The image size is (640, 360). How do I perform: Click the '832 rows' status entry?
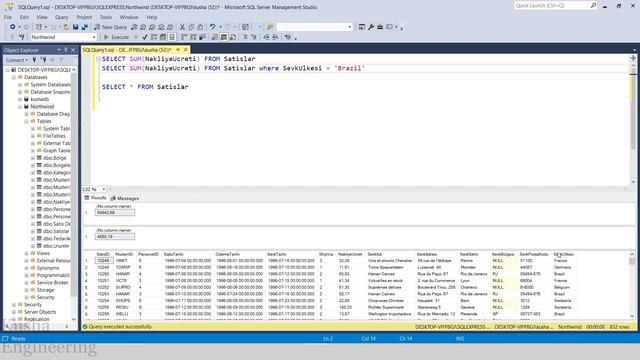click(619, 327)
